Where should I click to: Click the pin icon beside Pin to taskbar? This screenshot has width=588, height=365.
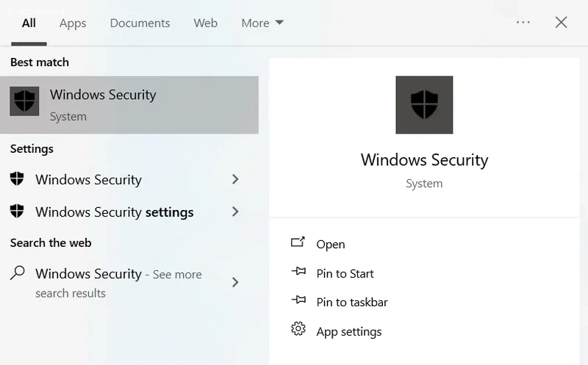[x=298, y=301]
